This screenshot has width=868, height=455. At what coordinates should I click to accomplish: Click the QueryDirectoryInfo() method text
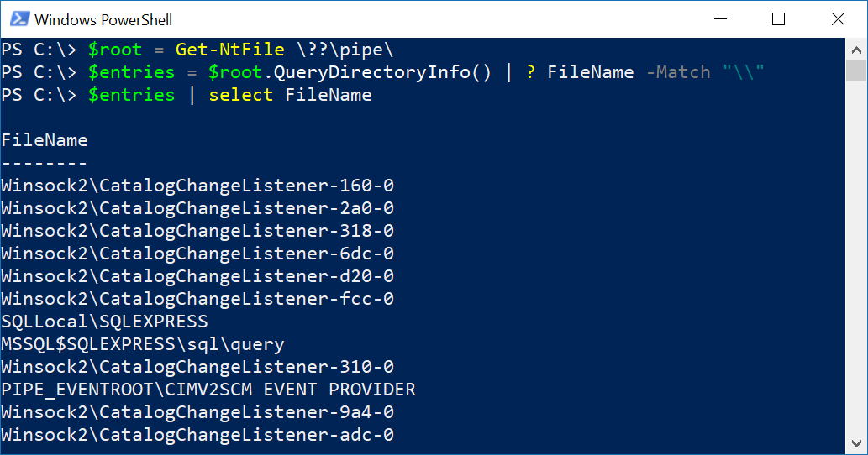click(382, 72)
